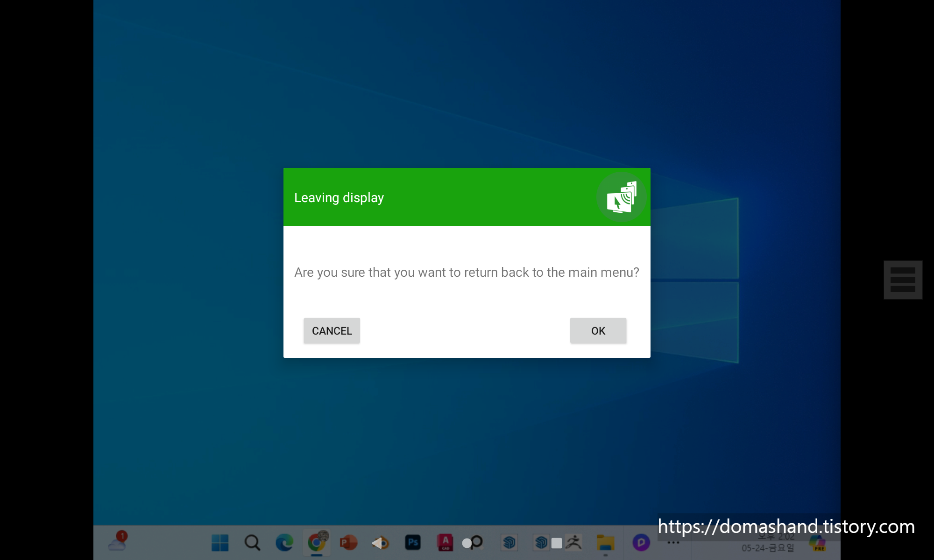Open the hamburger menu on right edge
Viewport: 934px width, 560px height.
coord(902,280)
